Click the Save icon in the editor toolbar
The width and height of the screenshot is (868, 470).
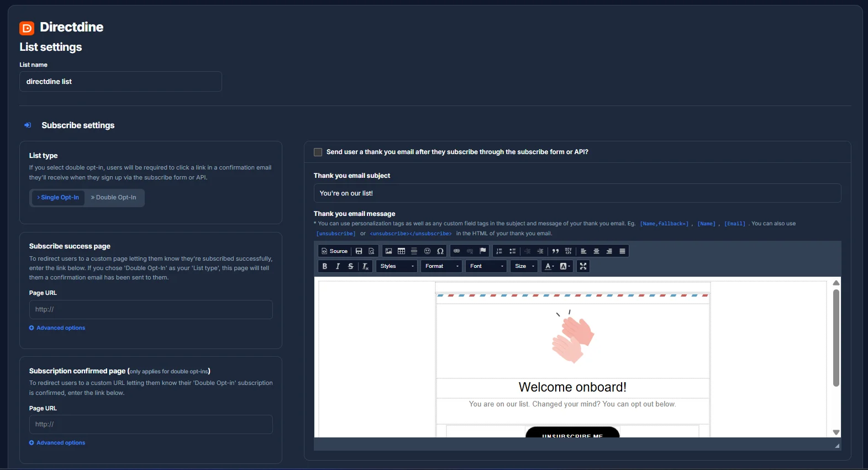point(359,251)
